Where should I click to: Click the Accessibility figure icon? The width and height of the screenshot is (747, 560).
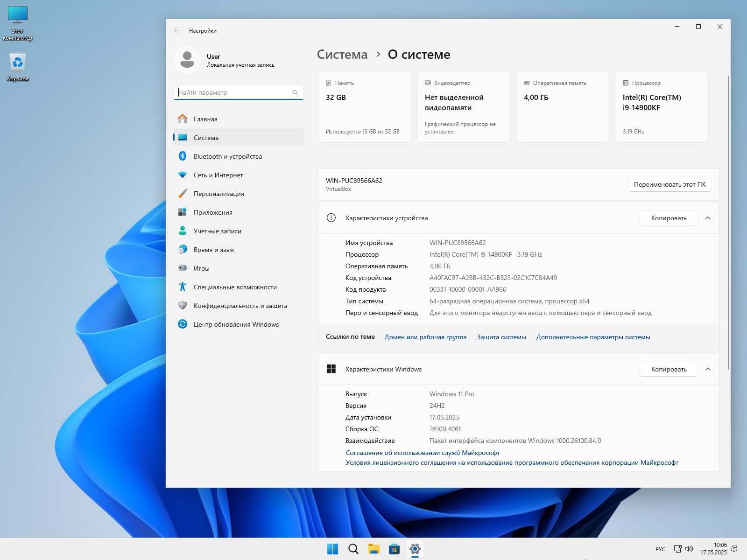(x=183, y=287)
